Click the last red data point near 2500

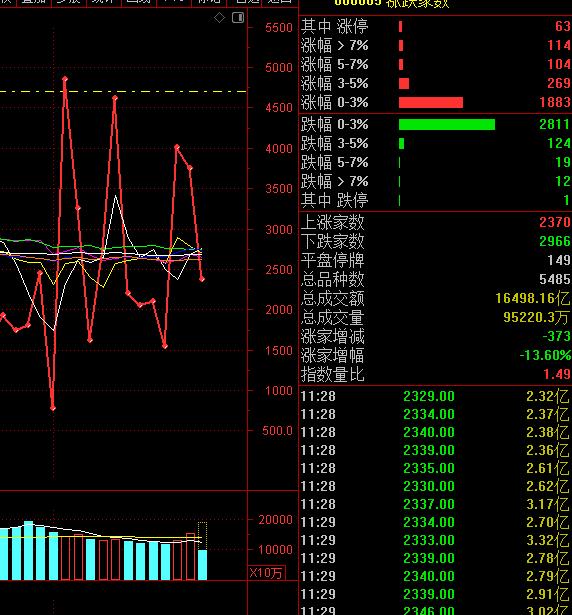[202, 279]
